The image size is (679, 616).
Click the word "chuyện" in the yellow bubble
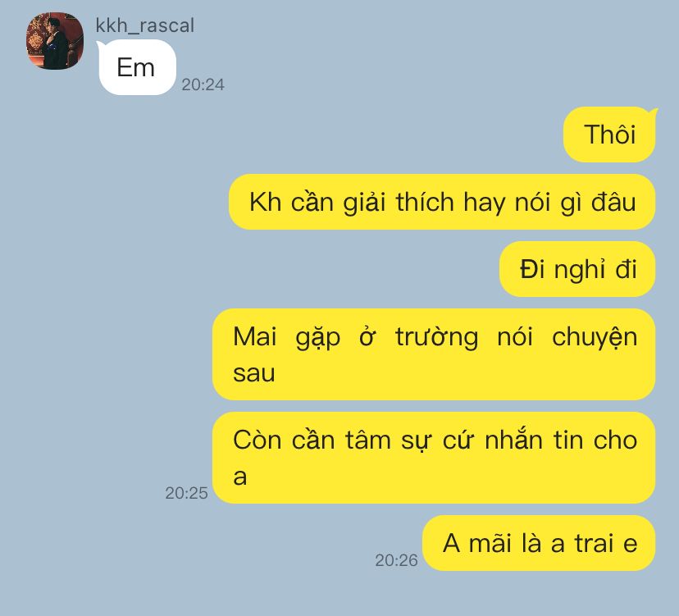point(595,338)
